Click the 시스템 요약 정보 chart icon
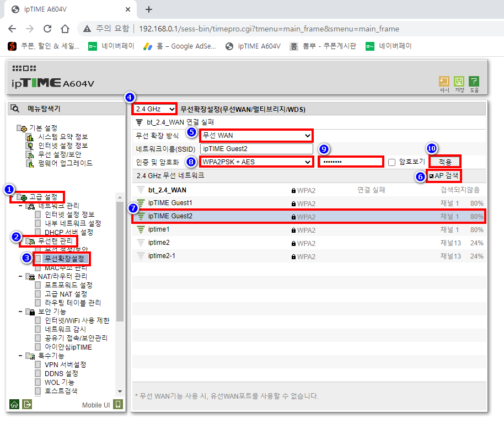Image resolution: width=504 pixels, height=429 pixels. [x=30, y=137]
